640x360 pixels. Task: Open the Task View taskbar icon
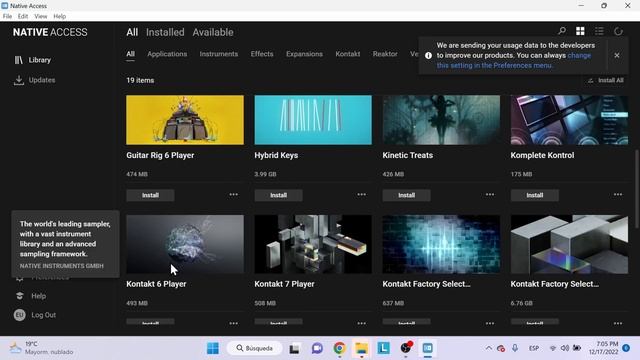(x=294, y=349)
